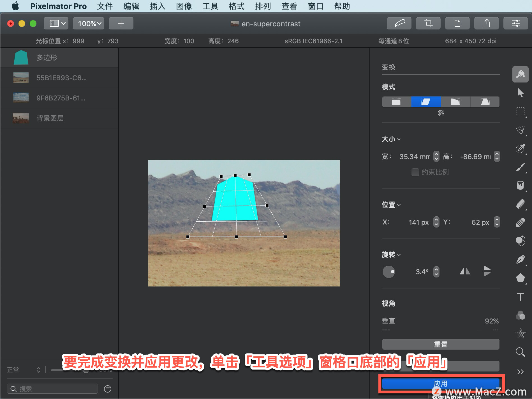Open the Crop tool in the top toolbar

coord(428,23)
